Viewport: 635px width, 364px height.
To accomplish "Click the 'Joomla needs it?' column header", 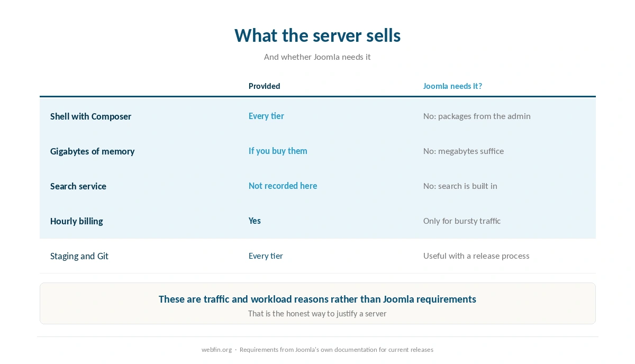I will click(x=452, y=86).
